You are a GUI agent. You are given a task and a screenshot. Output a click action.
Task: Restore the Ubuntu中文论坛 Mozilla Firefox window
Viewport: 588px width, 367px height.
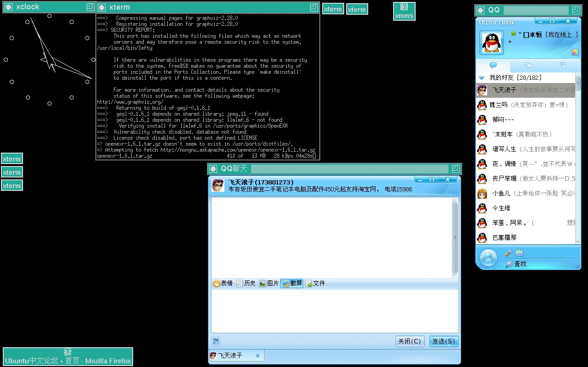(68, 356)
